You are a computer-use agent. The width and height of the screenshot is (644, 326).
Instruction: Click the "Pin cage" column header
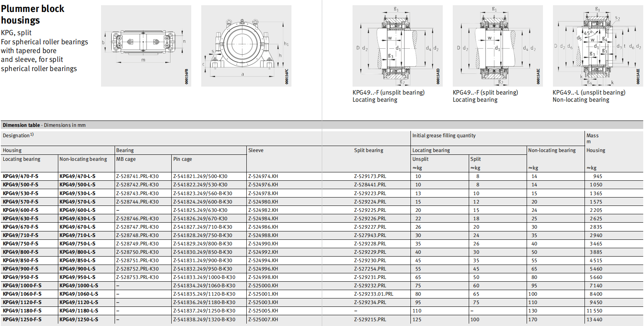pos(182,159)
